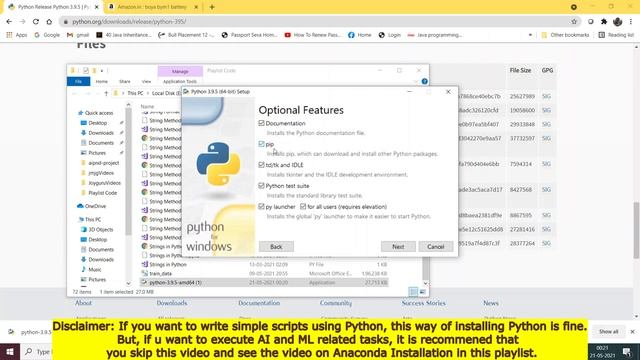Screen dimensions: 640x360
Task: Switch Explorer to large icons view icon
Action: tap(422, 291)
